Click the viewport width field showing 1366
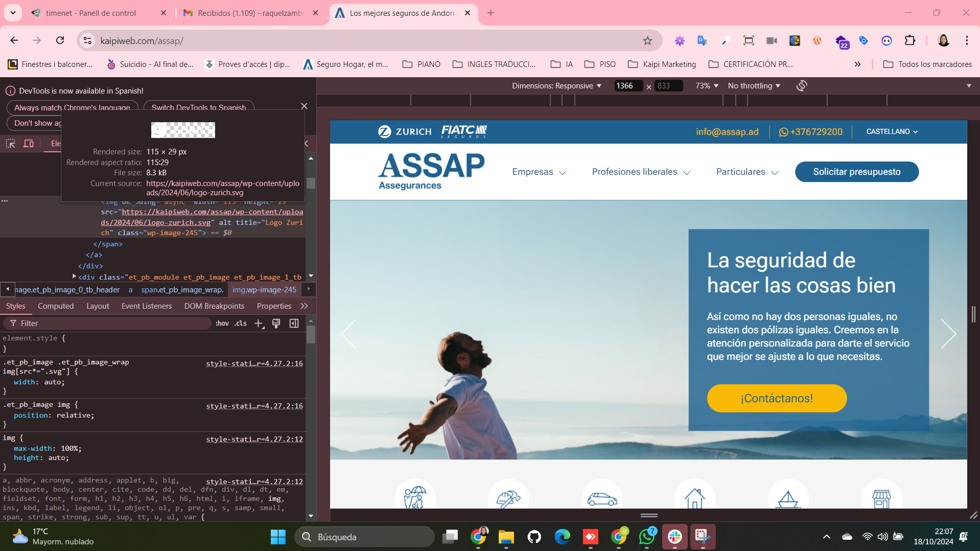The image size is (980, 551). tap(628, 86)
